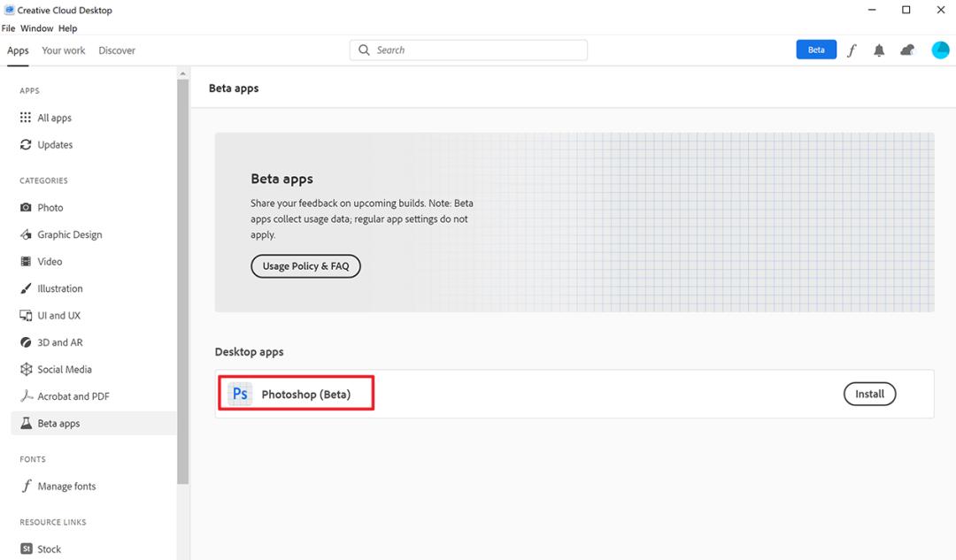The image size is (956, 560).
Task: Click the Search input field
Action: coord(478,50)
